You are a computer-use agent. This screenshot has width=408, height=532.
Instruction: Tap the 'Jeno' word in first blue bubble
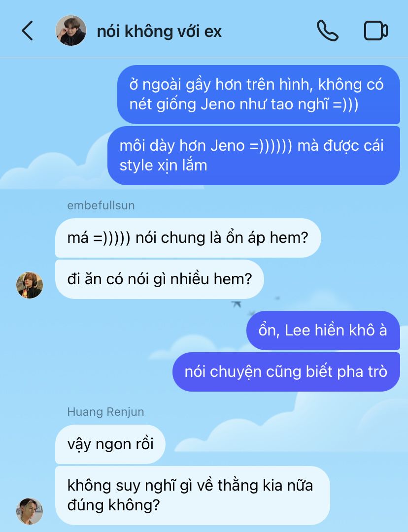pos(218,104)
